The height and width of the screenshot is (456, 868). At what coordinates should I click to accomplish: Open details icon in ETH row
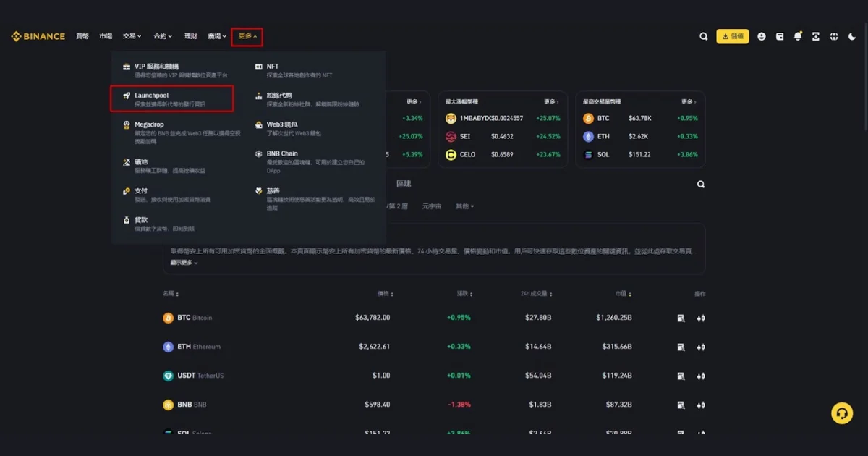coord(681,347)
